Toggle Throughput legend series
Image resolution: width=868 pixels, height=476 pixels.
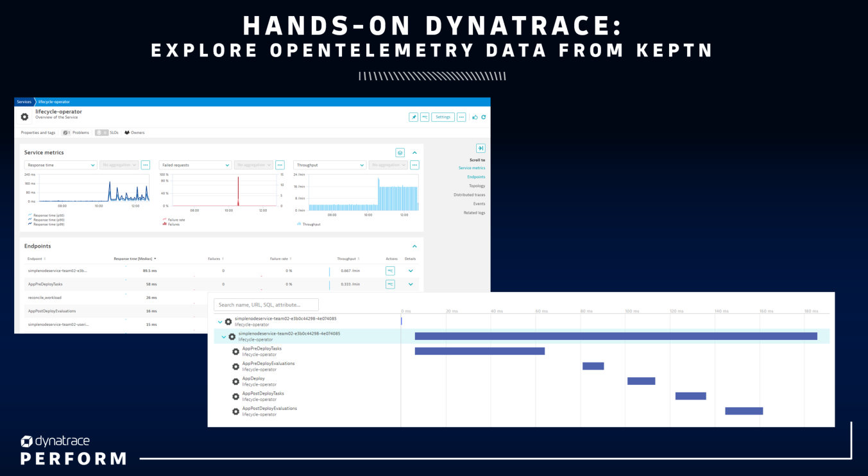pos(309,225)
